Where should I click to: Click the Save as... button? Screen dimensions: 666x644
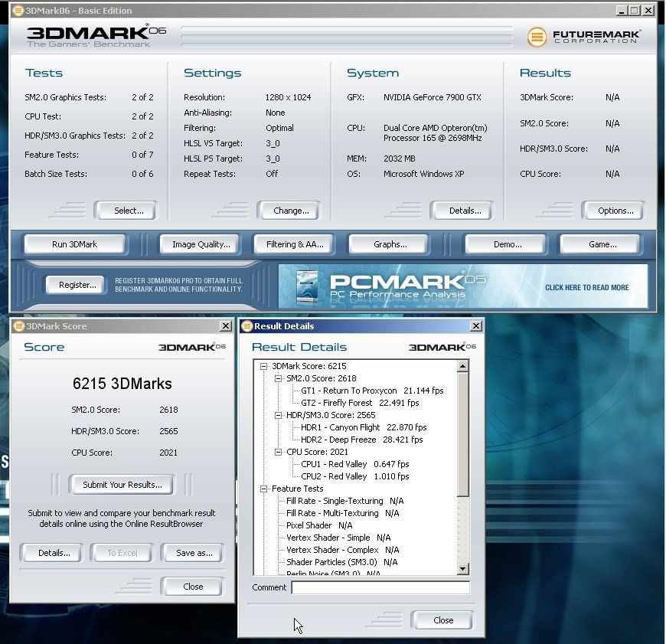click(192, 553)
